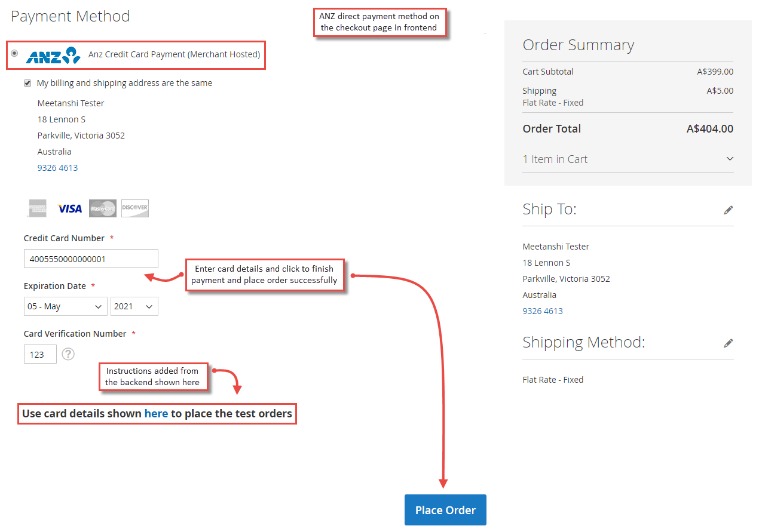759x532 pixels.
Task: Open the expiration month dropdown showing 05 - May
Action: (65, 306)
